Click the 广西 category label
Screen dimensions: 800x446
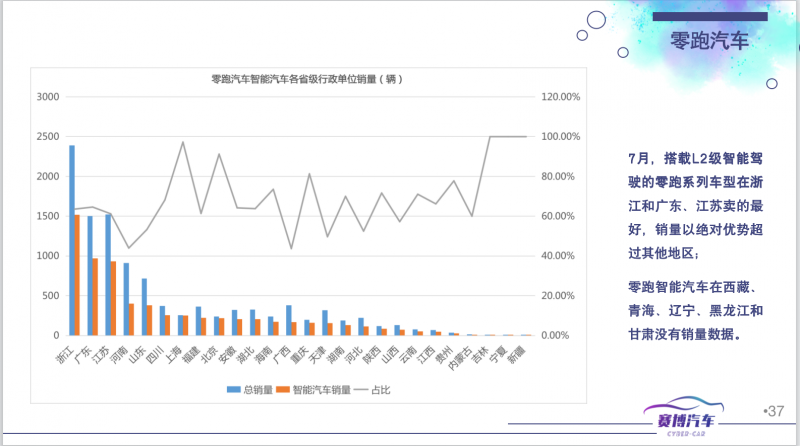282,354
